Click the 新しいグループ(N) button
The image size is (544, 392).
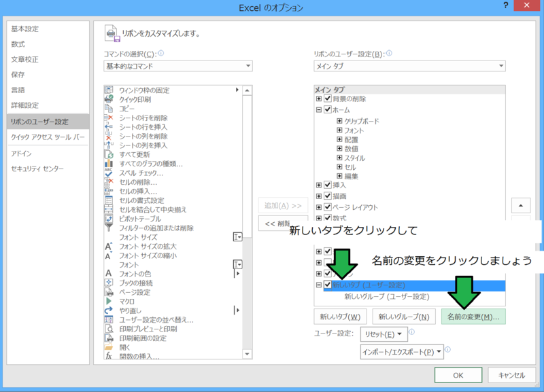click(x=404, y=317)
